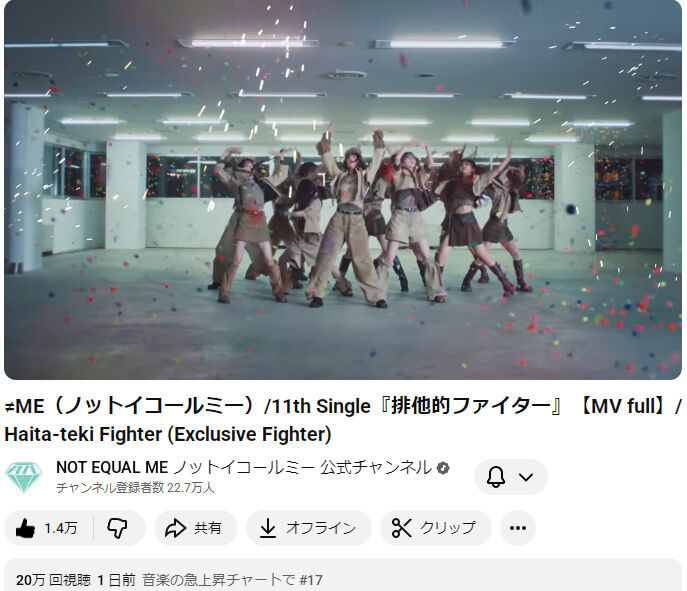687x591 pixels.
Task: Toggle the notification bell for this channel
Action: tap(496, 477)
